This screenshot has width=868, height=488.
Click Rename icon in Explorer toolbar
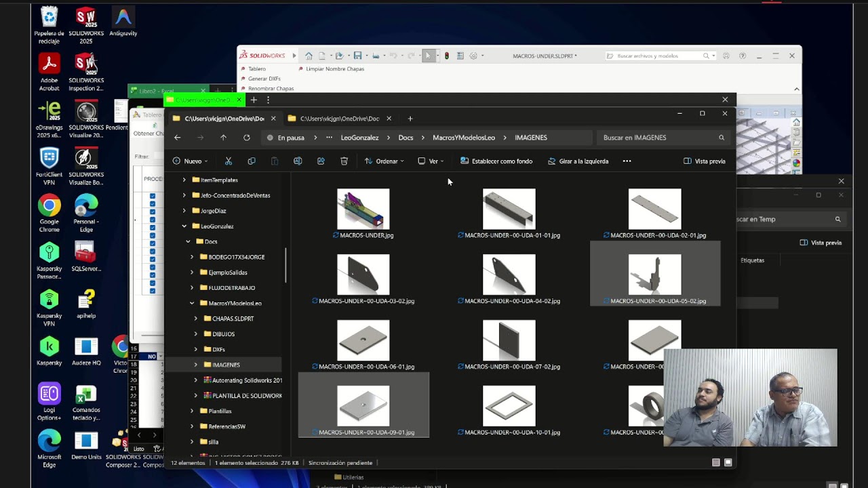298,161
